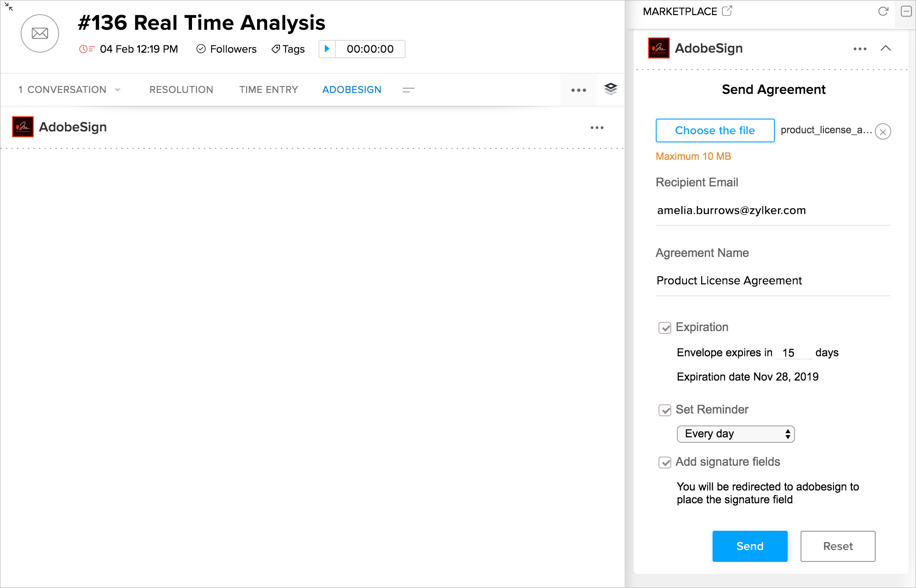The height and width of the screenshot is (588, 916).
Task: Disable Add signature fields option
Action: pos(664,463)
